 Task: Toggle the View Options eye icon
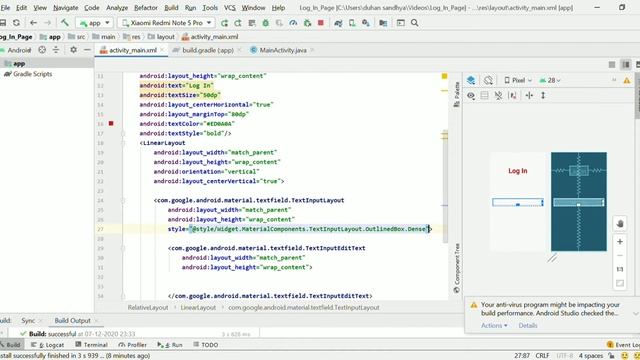click(x=471, y=96)
